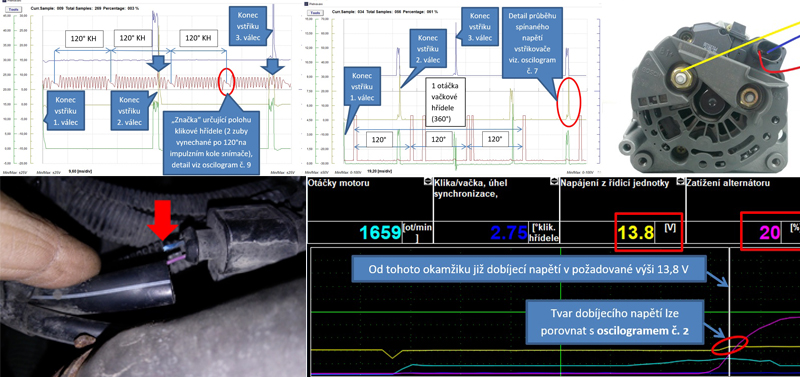Click the small window icon of left oscillogram
The width and height of the screenshot is (800, 377).
click(3, 2)
